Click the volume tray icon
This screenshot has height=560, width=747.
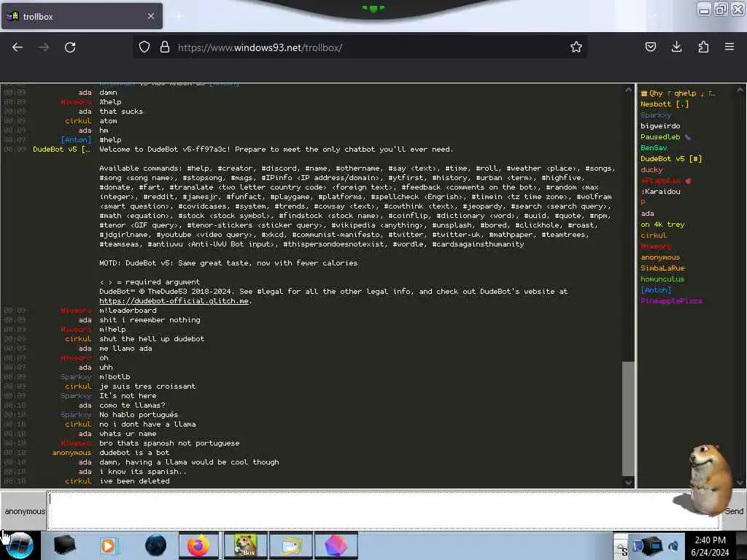click(673, 546)
